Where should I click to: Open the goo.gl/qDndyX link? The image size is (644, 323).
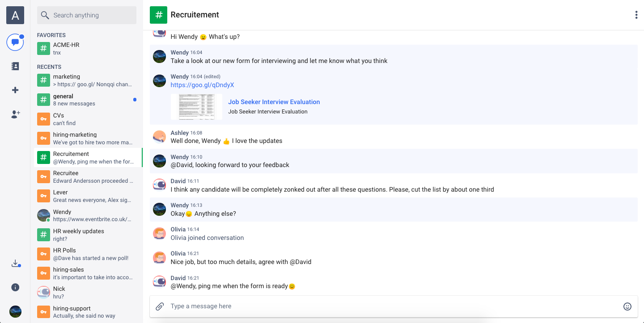(x=202, y=85)
